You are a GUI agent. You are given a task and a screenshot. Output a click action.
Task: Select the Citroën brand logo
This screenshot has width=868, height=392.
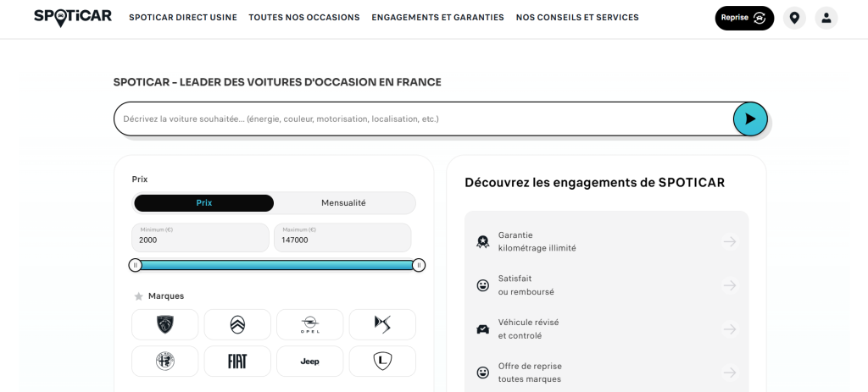237,324
